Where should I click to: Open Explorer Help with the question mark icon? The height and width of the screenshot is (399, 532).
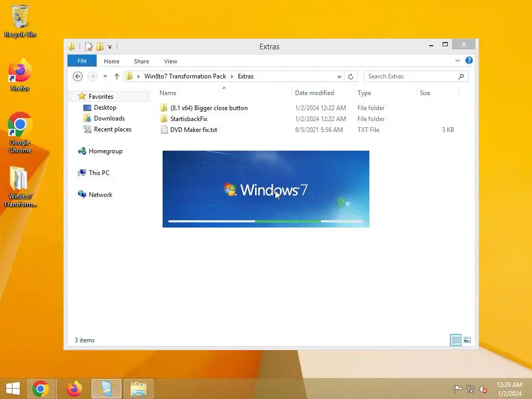point(469,60)
